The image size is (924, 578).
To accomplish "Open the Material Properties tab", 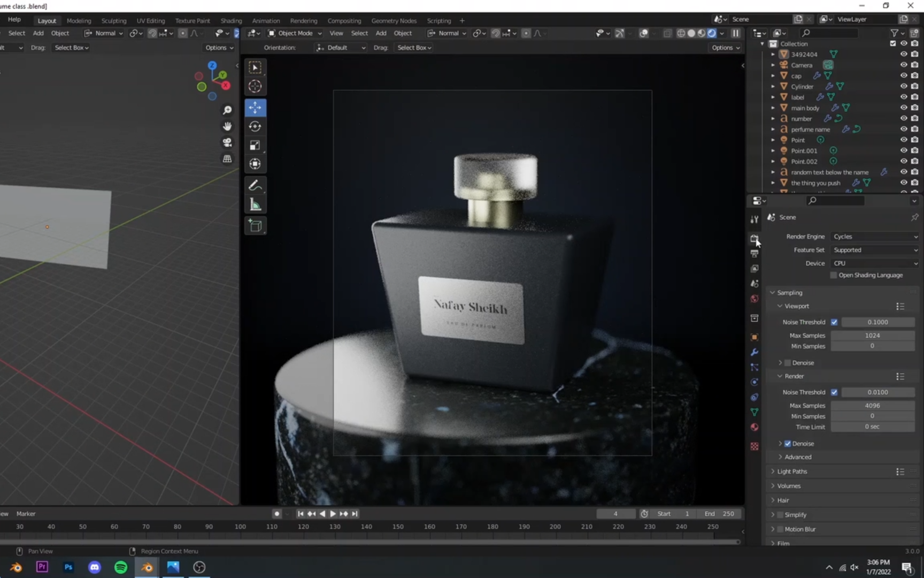I will click(754, 427).
